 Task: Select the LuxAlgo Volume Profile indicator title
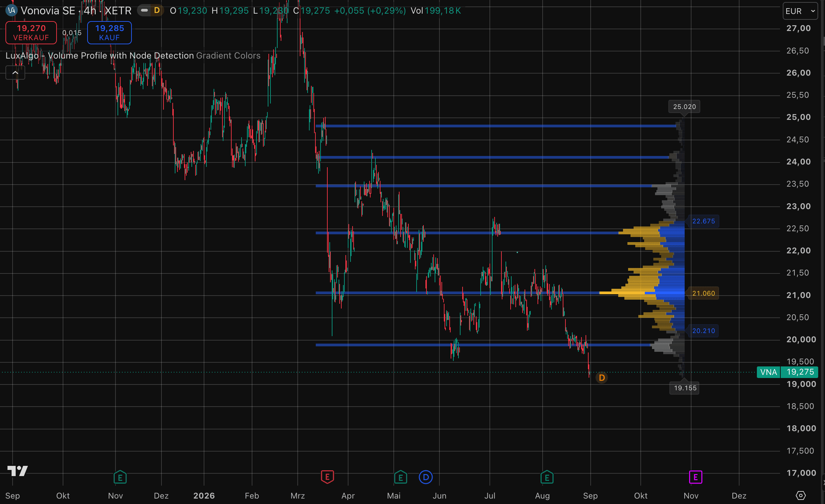tap(100, 56)
